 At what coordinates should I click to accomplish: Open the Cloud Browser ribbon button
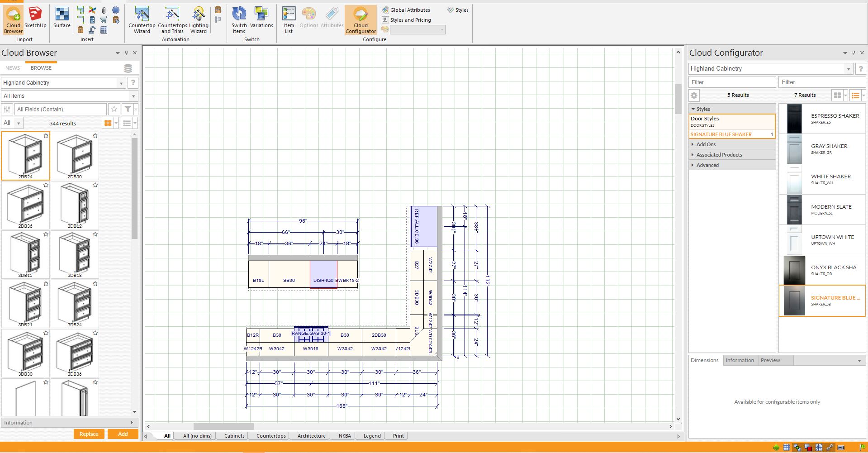[x=14, y=20]
